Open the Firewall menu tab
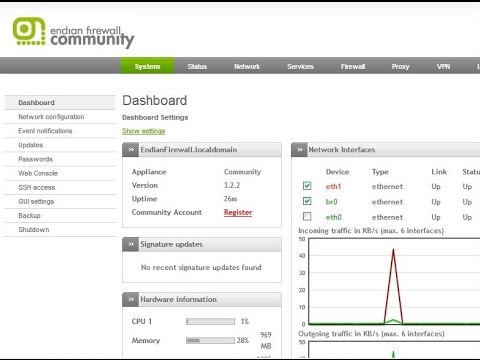Image resolution: width=480 pixels, height=360 pixels. [x=353, y=66]
